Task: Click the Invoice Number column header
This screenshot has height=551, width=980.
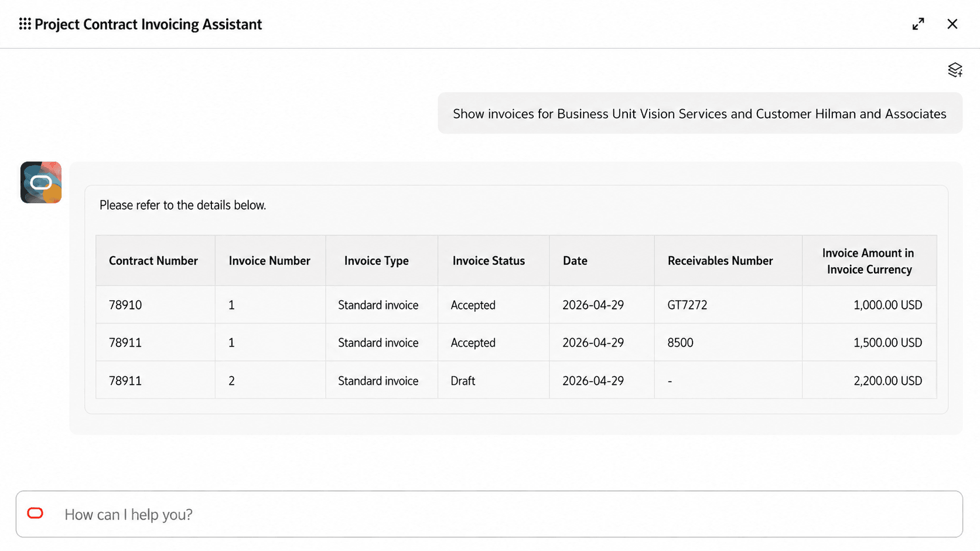Action: 269,261
